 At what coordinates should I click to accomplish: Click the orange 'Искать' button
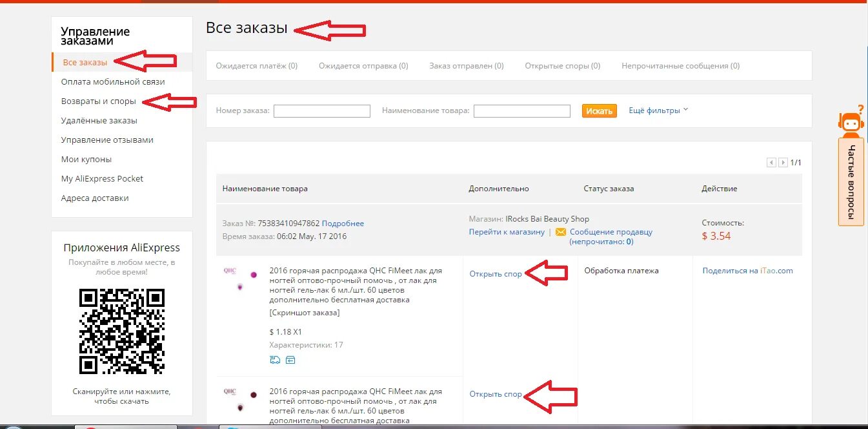click(x=600, y=111)
